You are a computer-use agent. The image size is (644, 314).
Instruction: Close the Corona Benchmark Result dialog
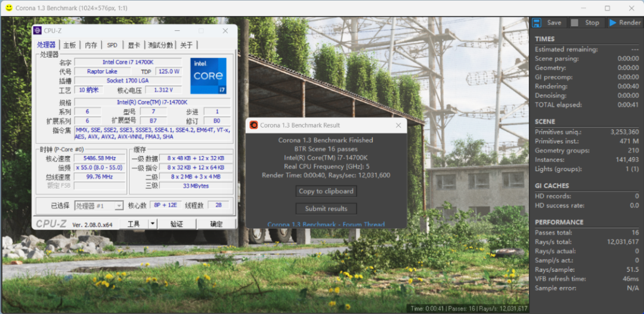click(x=398, y=125)
